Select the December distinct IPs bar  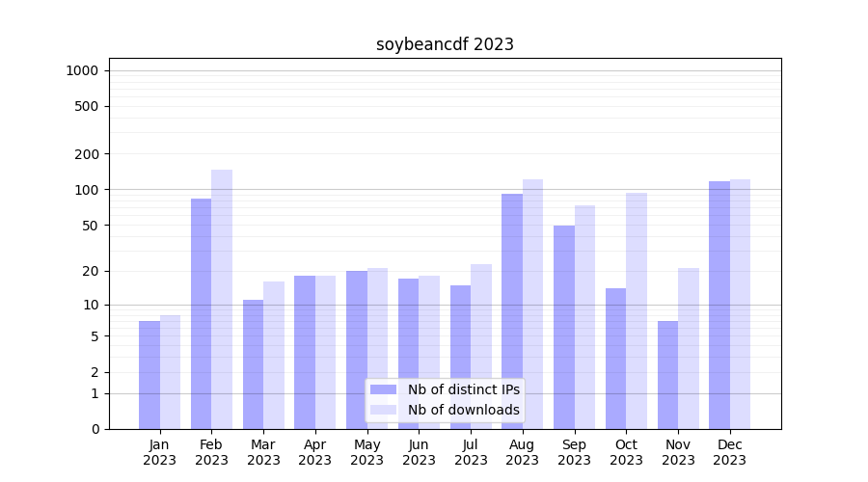[x=719, y=305]
